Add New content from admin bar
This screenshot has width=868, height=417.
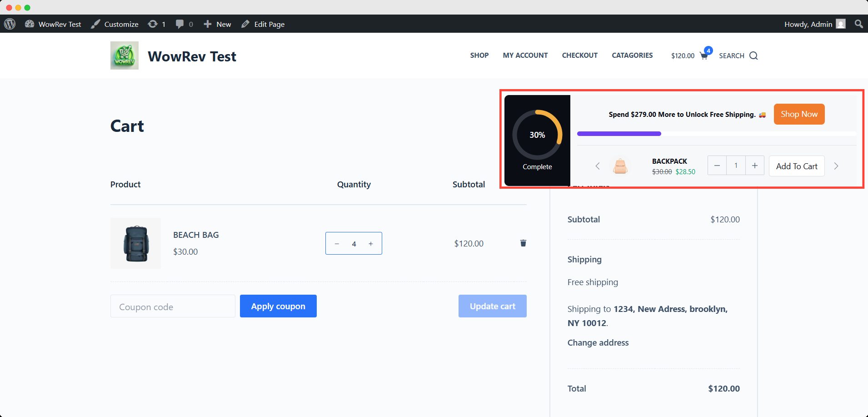[x=217, y=24]
